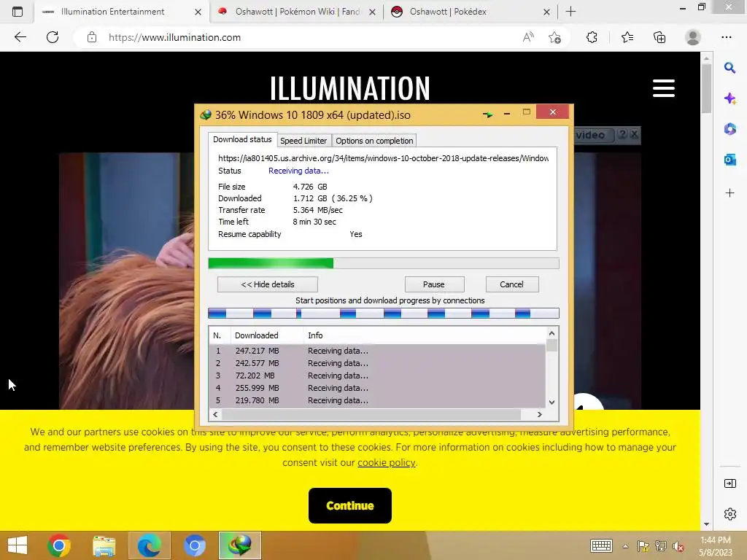Click the ILLUMINATION logo
This screenshot has height=560, width=747.
coord(349,88)
